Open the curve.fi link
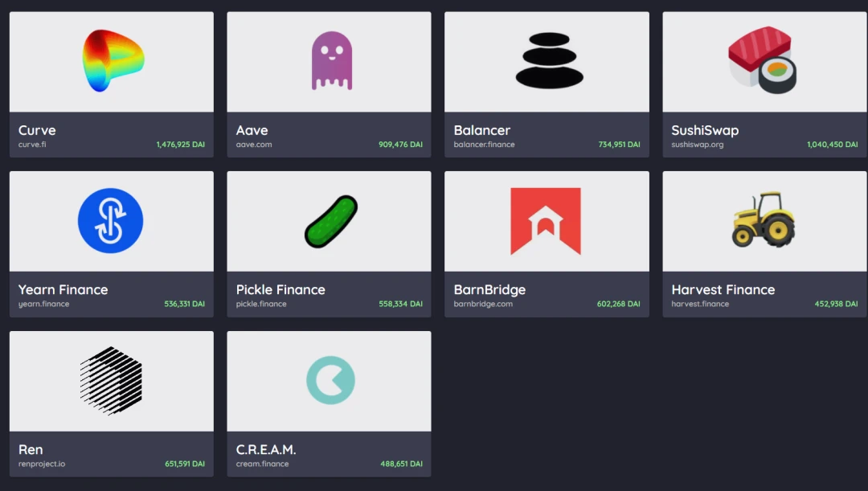 tap(32, 145)
